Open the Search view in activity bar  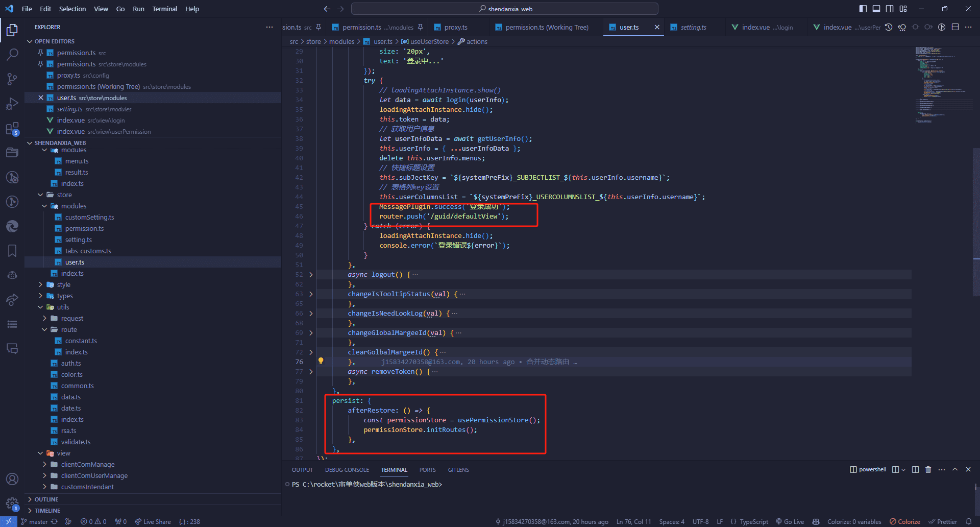click(x=12, y=54)
